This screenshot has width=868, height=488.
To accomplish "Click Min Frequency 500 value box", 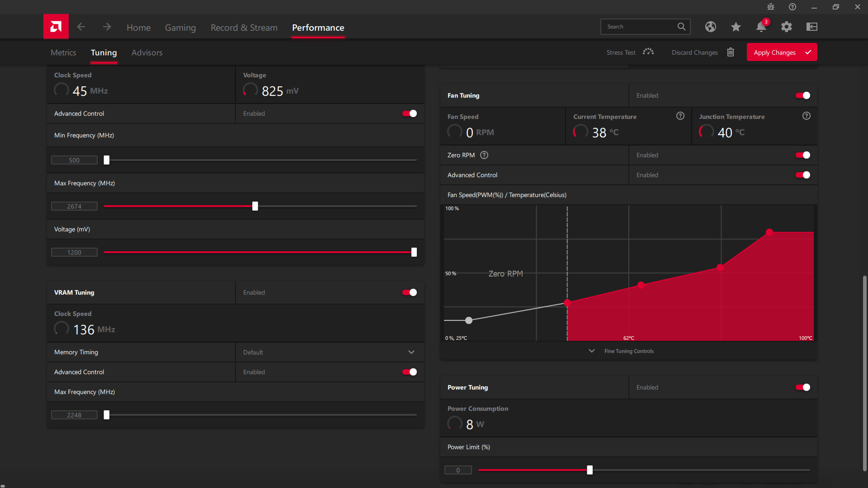I will pos(74,160).
